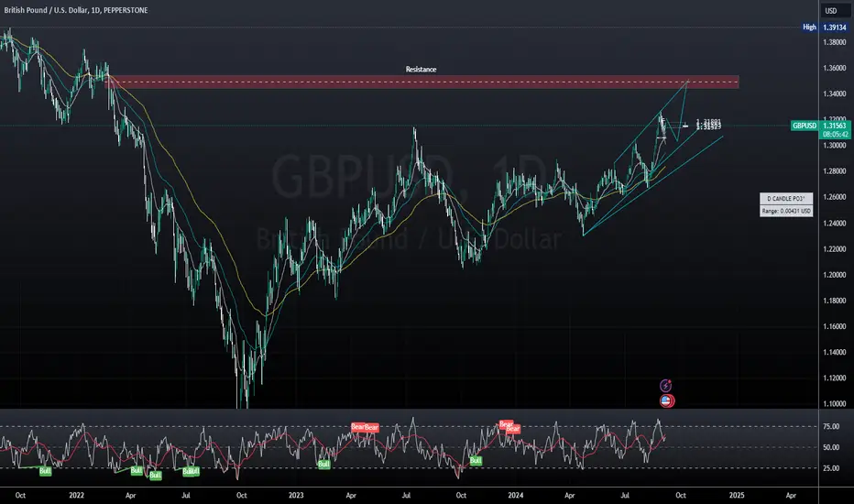Image resolution: width=854 pixels, height=504 pixels.
Task: Click the 2024 time axis label
Action: click(x=515, y=495)
